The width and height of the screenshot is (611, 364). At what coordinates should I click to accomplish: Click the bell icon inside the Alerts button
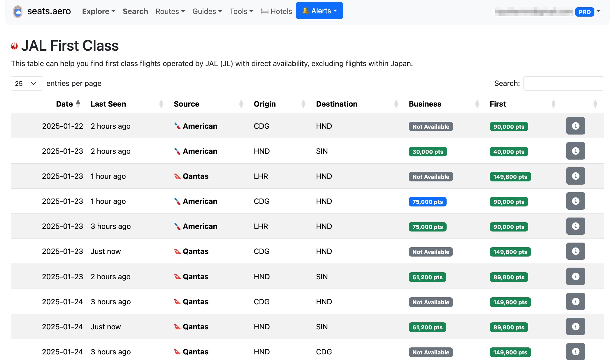click(x=305, y=10)
